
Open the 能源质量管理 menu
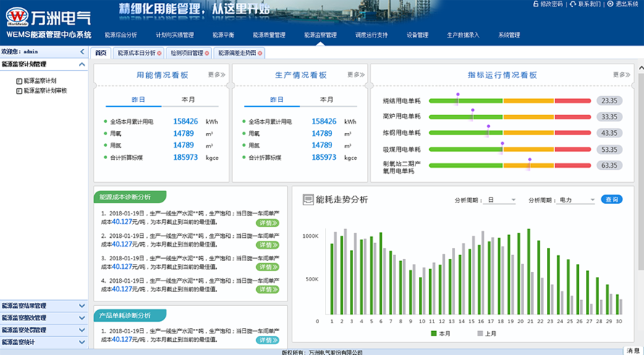click(269, 35)
